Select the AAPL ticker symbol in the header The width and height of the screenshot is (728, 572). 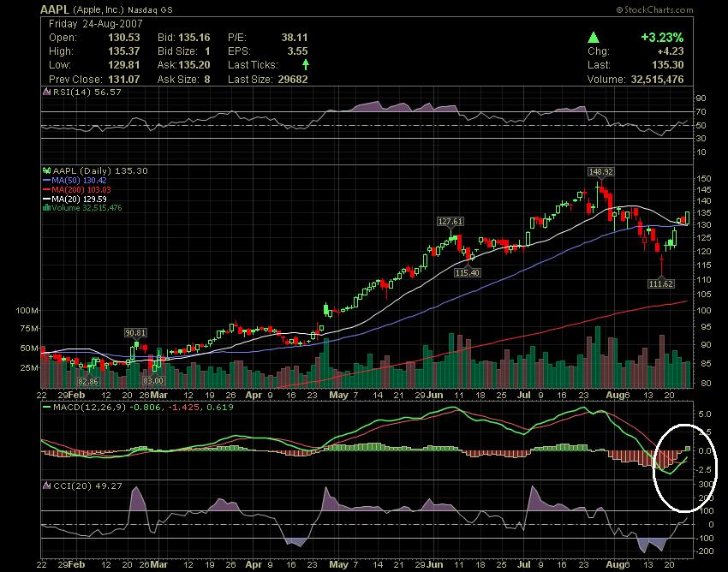[55, 9]
